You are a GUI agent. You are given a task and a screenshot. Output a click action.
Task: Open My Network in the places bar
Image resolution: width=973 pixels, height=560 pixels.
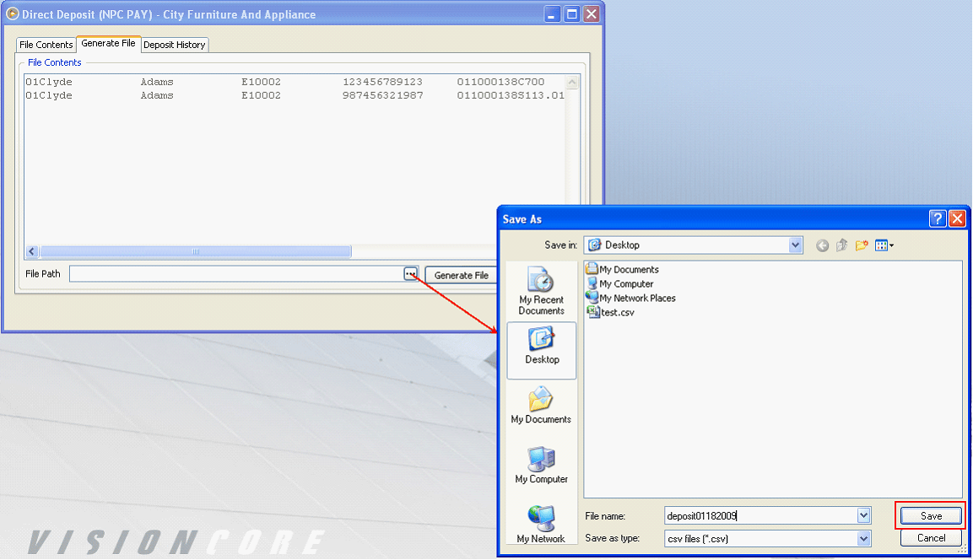[541, 525]
